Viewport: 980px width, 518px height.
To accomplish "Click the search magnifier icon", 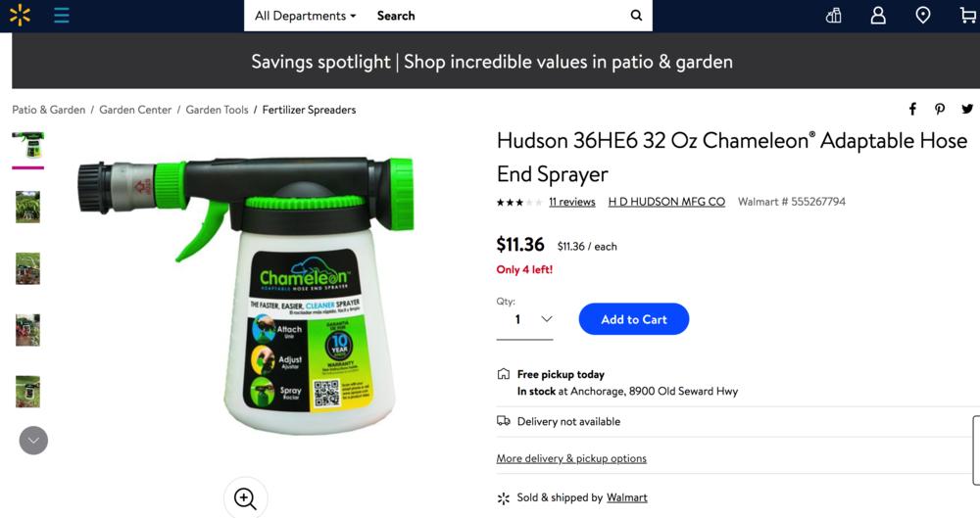I will coord(636,16).
